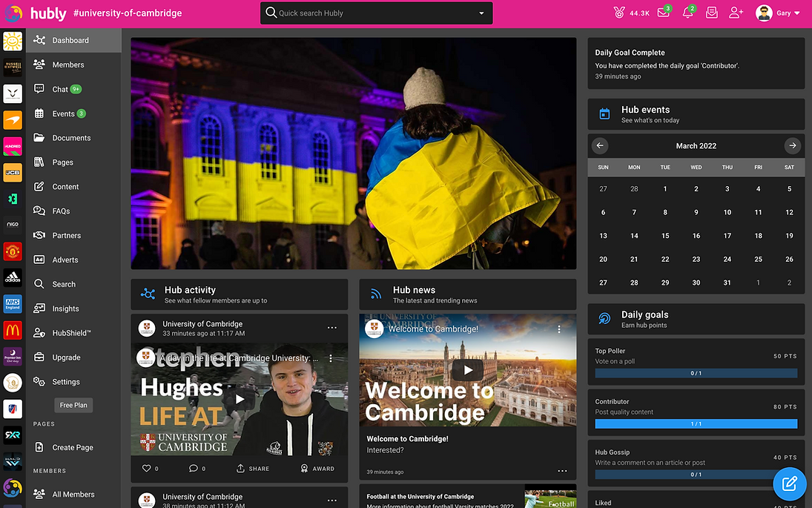
Task: Click the Create Page link
Action: tap(73, 447)
